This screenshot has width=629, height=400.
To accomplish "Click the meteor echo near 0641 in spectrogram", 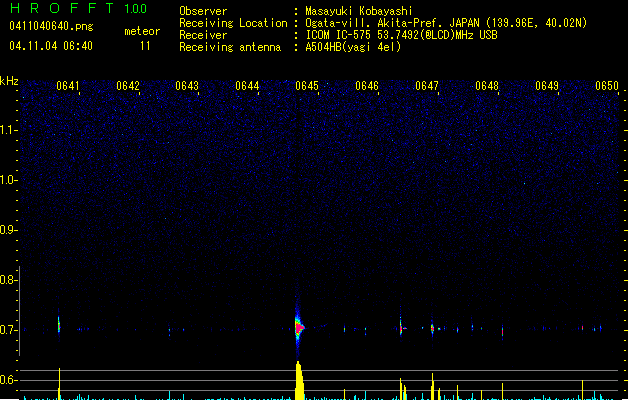I will [x=59, y=324].
